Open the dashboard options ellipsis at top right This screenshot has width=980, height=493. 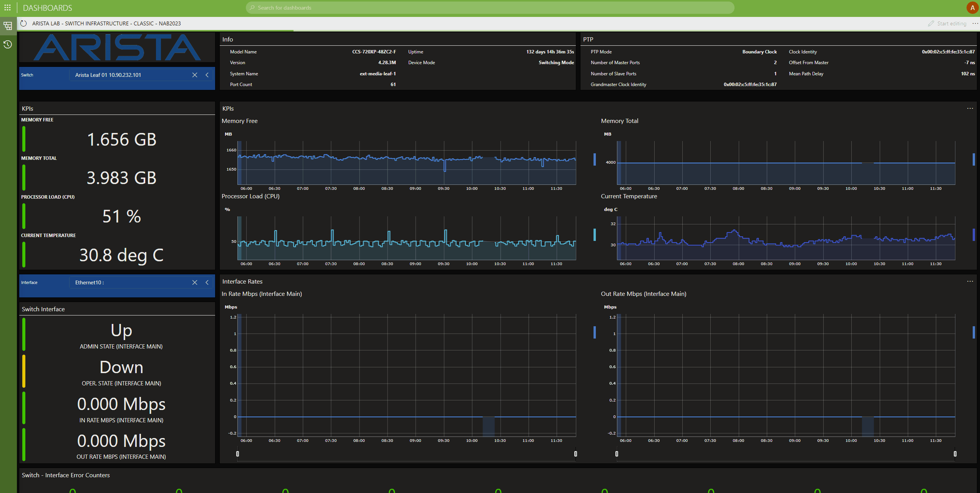tap(975, 23)
